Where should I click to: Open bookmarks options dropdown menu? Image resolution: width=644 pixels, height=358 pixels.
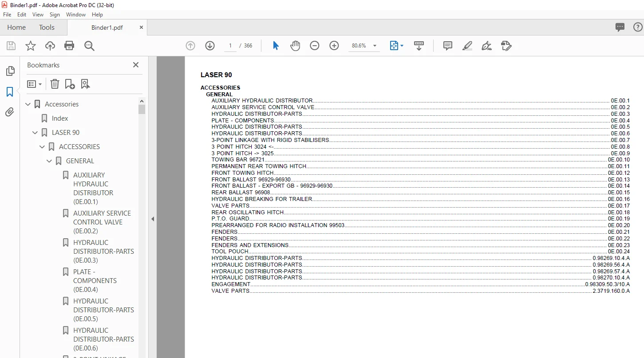pyautogui.click(x=34, y=84)
